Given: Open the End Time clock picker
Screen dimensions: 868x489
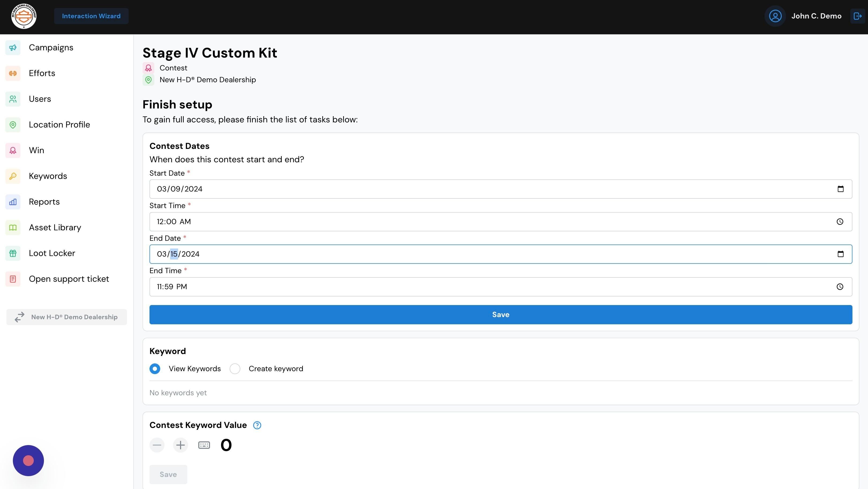Looking at the screenshot, I should 840,287.
